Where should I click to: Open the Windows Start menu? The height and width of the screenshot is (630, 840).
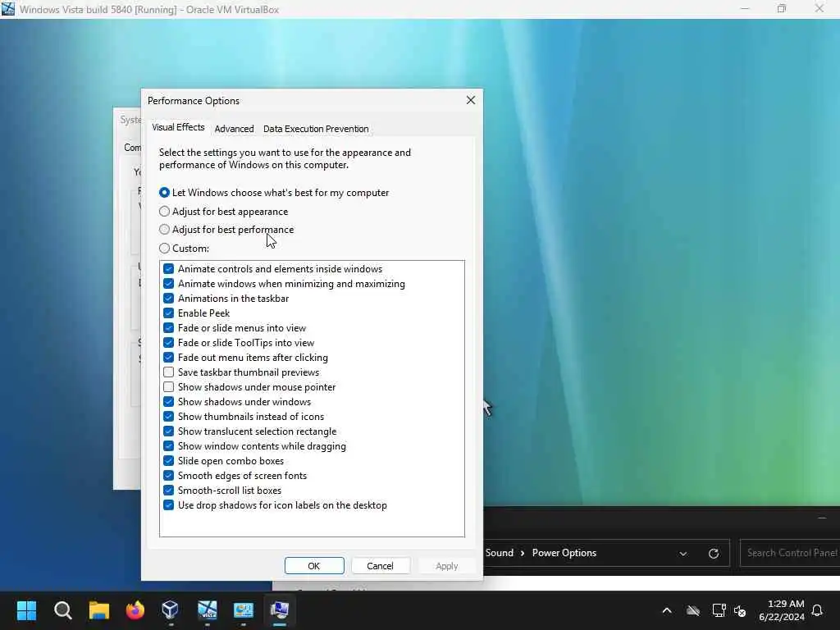26,610
